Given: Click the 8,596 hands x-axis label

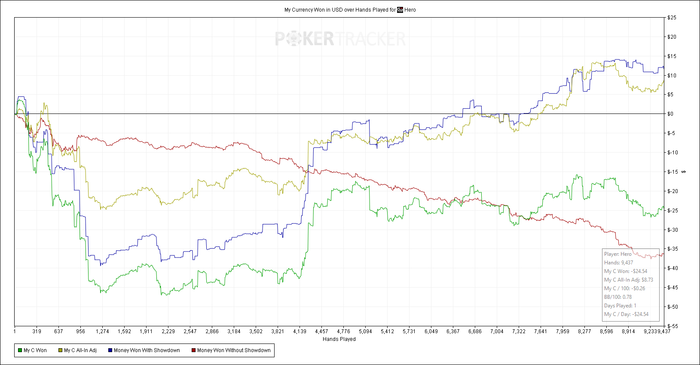Looking at the screenshot, I should point(606,332).
